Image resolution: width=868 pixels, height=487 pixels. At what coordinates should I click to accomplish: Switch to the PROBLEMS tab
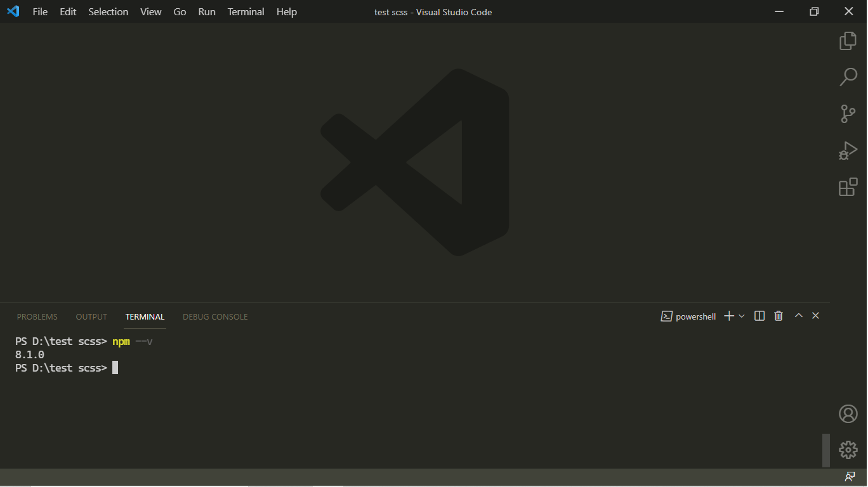37,316
